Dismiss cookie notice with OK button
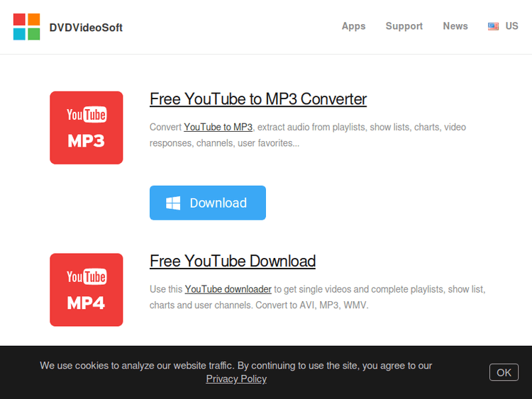Screen dimensions: 532x399 click(504, 372)
